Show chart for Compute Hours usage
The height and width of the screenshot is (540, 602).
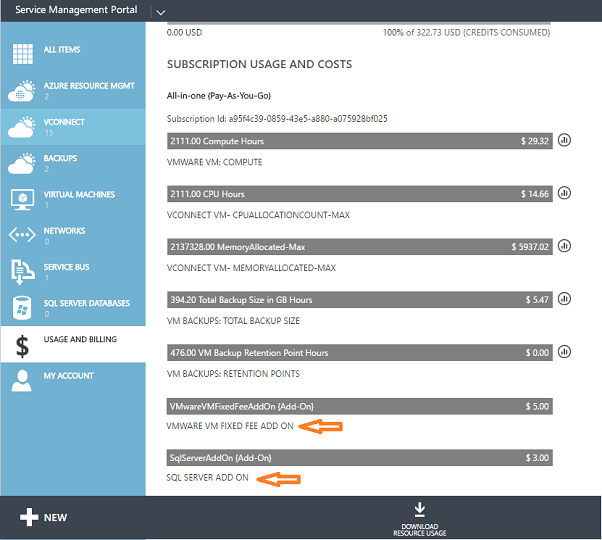tap(564, 140)
